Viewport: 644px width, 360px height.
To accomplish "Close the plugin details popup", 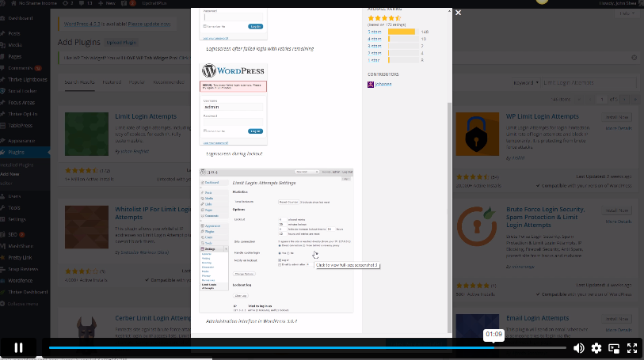I will pos(459,13).
